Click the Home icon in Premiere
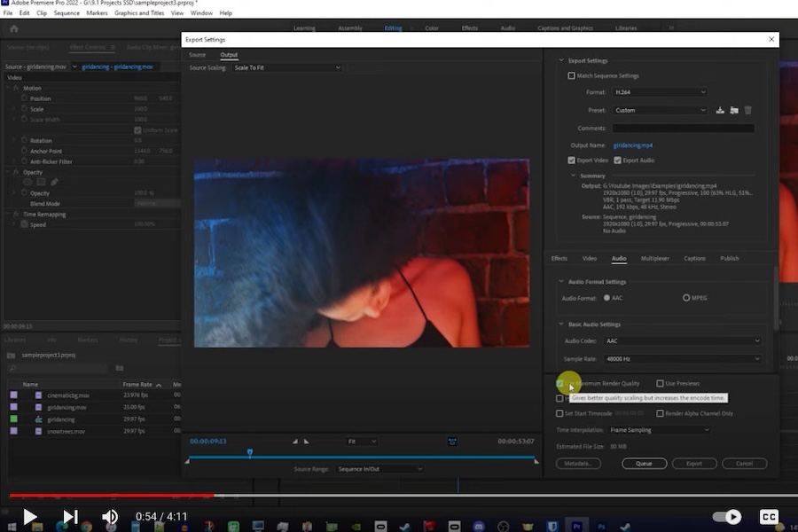 14,28
